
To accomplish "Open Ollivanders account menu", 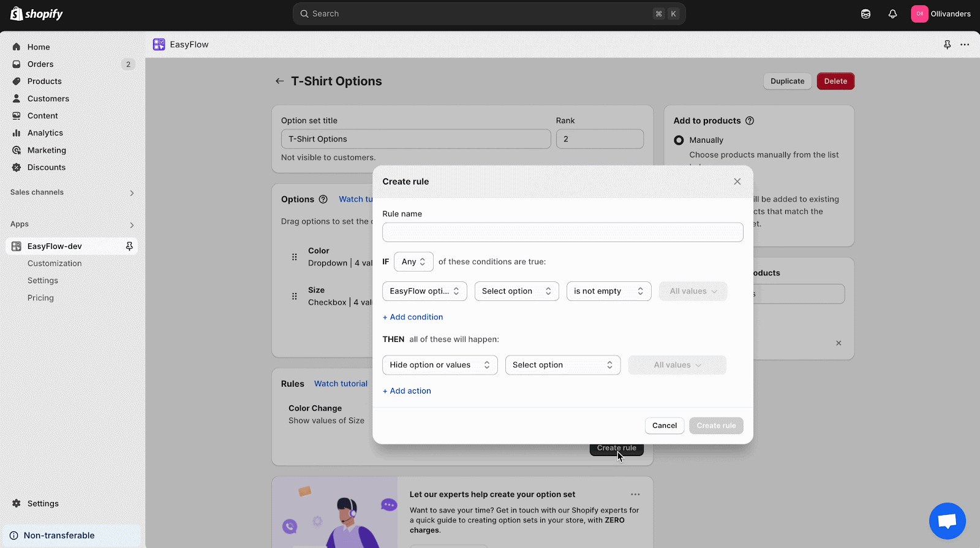I will 941,13.
